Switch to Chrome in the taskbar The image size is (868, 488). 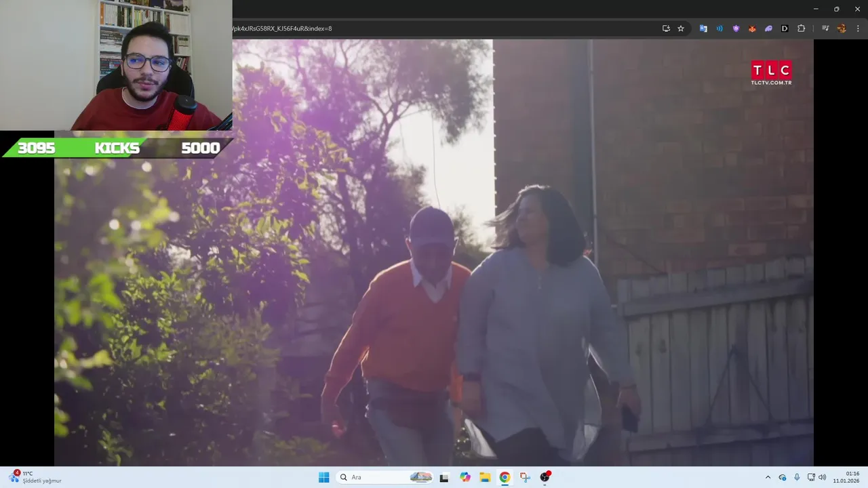pos(505,477)
